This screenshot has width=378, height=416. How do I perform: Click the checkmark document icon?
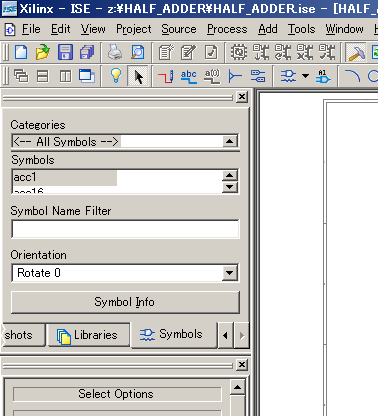click(211, 52)
